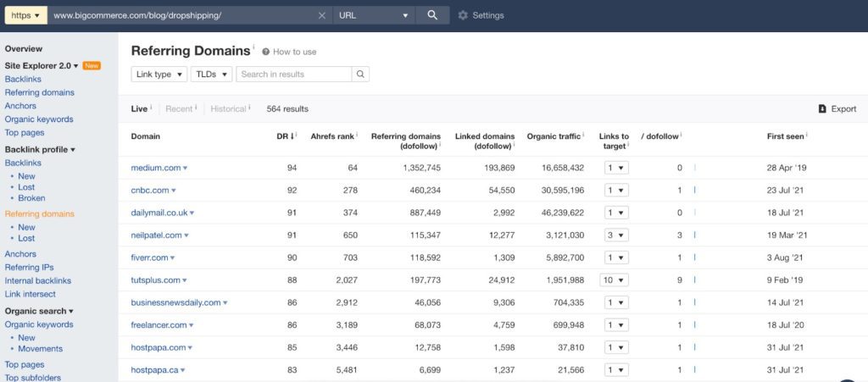Open Lost referring domains in sidebar
Screen dimensions: 868x382
pyautogui.click(x=26, y=238)
